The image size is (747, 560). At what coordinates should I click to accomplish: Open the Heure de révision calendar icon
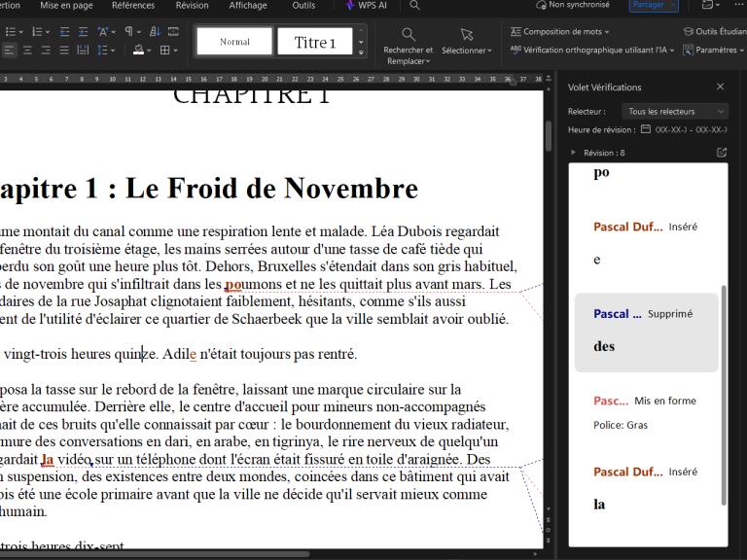646,129
